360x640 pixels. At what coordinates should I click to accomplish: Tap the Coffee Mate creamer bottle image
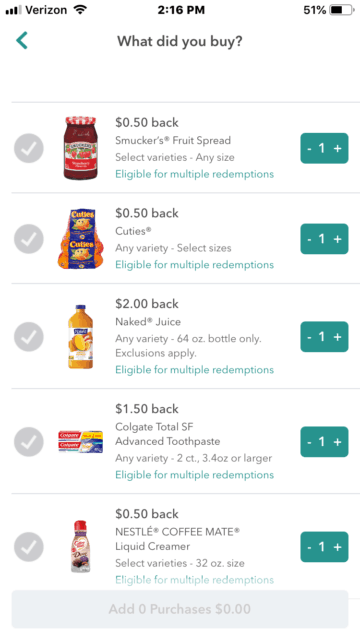(80, 547)
